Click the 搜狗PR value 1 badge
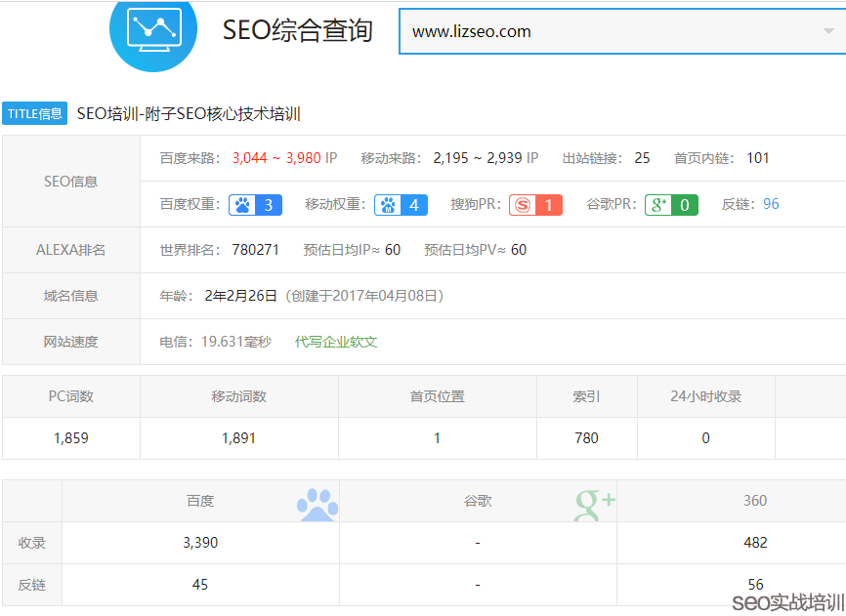This screenshot has width=846, height=616. pyautogui.click(x=549, y=205)
